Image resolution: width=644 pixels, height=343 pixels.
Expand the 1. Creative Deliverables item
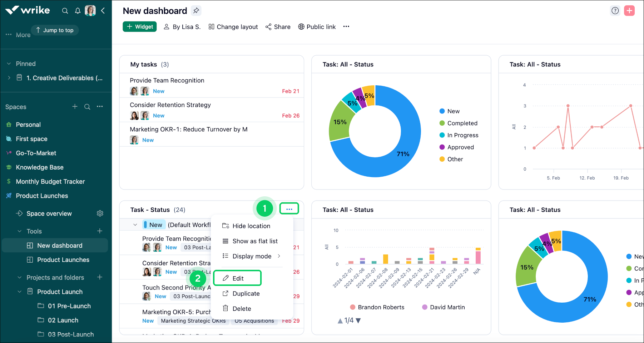click(x=9, y=78)
